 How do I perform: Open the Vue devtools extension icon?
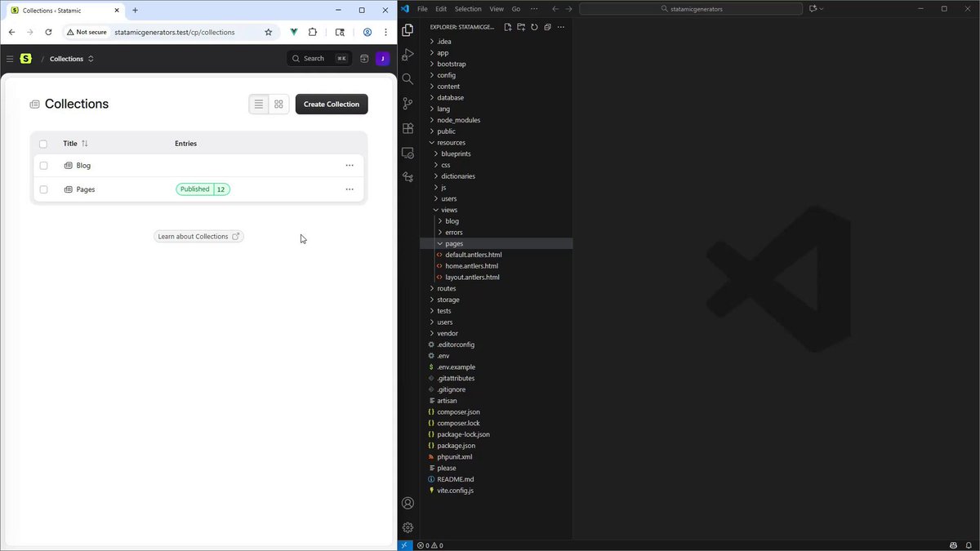(294, 32)
